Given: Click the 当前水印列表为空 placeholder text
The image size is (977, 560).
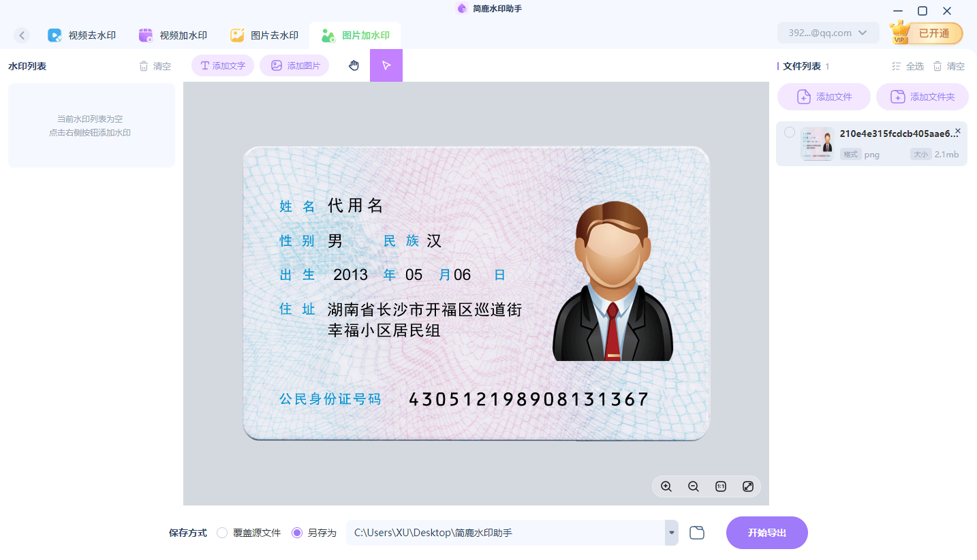Looking at the screenshot, I should [90, 119].
